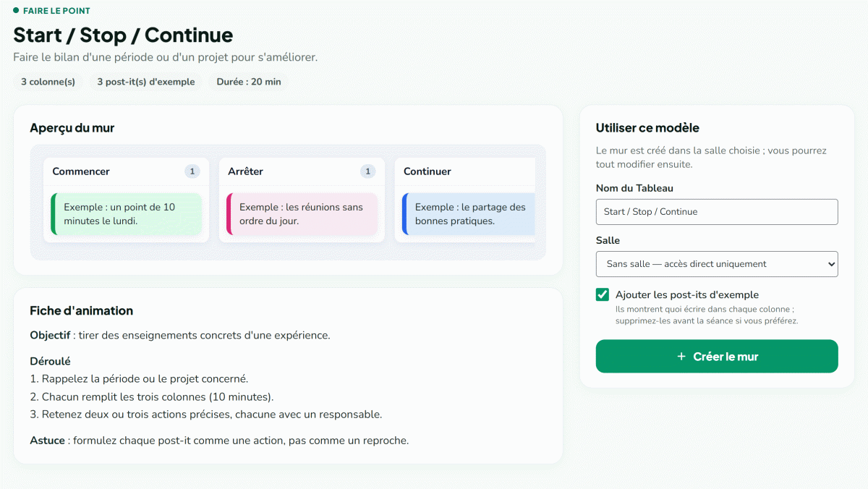Click the Déroulé subheading
Viewport: 868px width, 489px height.
(x=50, y=361)
